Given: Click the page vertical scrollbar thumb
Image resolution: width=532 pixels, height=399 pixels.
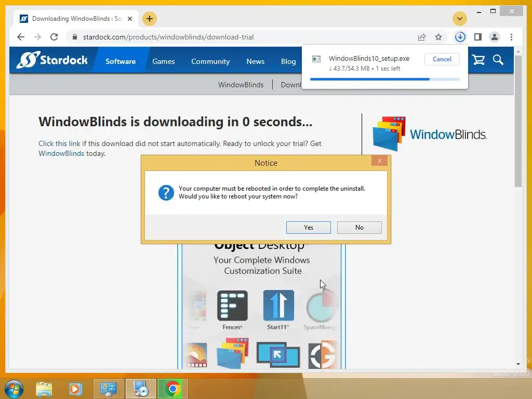Looking at the screenshot, I should [x=518, y=122].
